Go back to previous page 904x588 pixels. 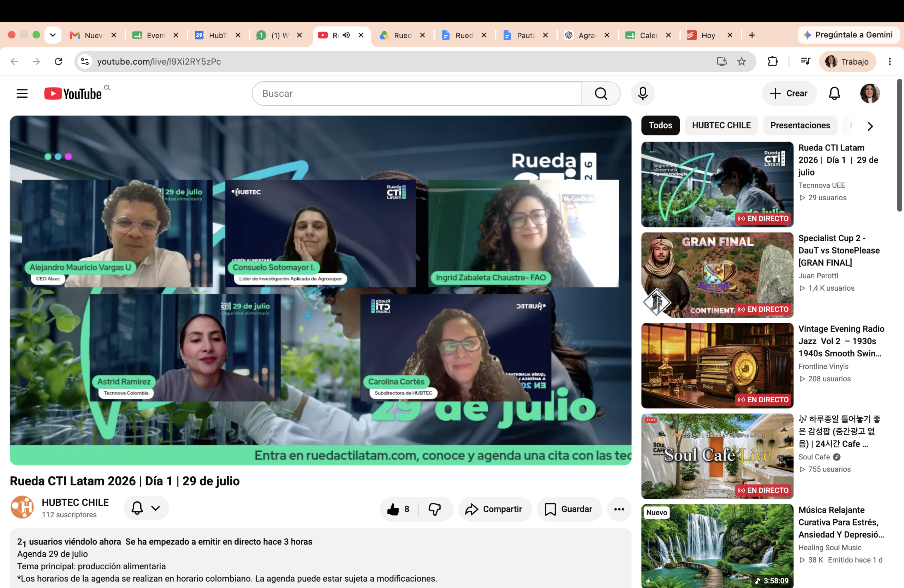pos(14,61)
